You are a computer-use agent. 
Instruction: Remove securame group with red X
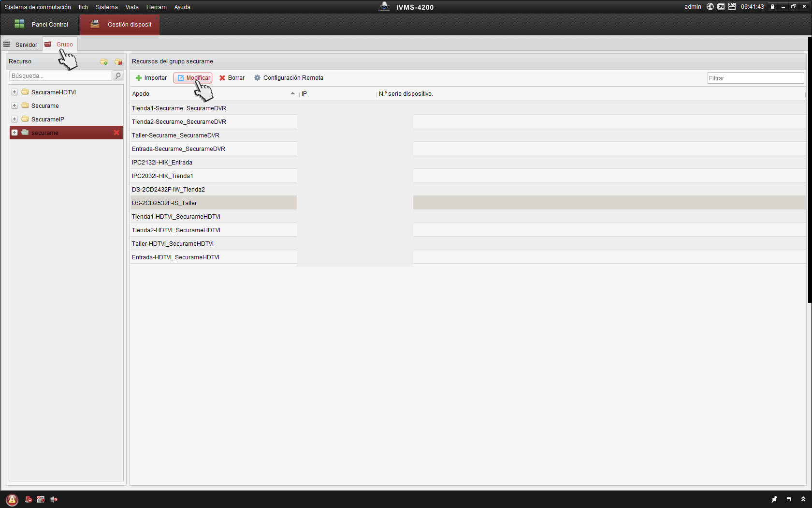point(116,133)
